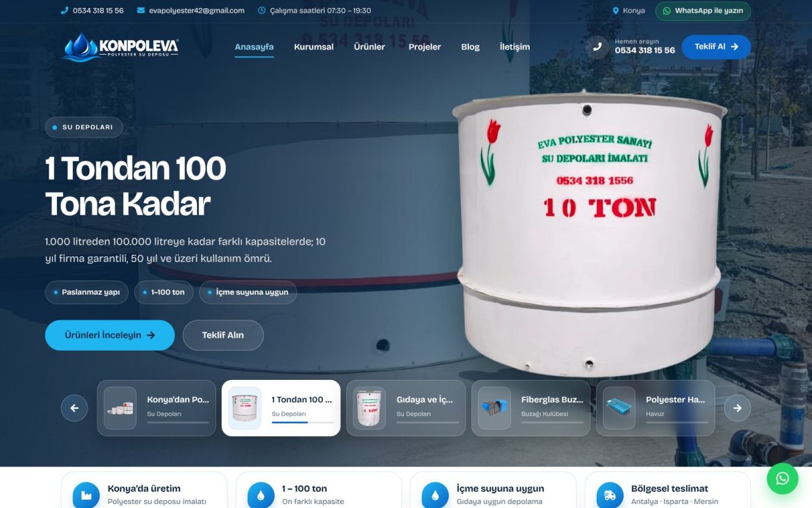Screen dimensions: 812x508
Task: Click the İçme suyuna uygun tag pill
Action: 248,293
